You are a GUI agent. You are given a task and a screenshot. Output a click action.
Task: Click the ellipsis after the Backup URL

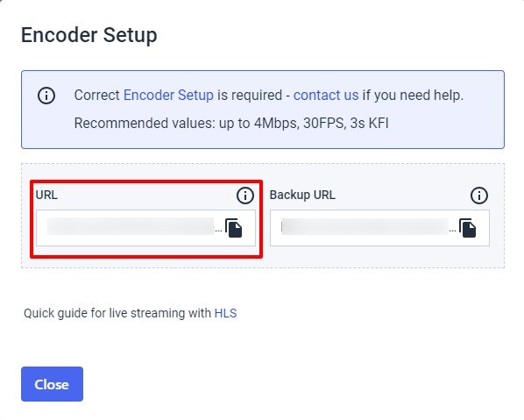[452, 231]
